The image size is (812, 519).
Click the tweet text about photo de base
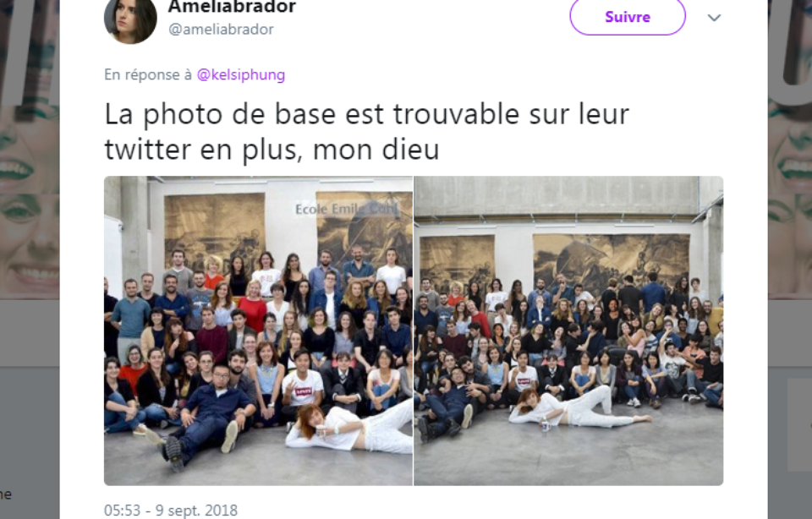(366, 131)
